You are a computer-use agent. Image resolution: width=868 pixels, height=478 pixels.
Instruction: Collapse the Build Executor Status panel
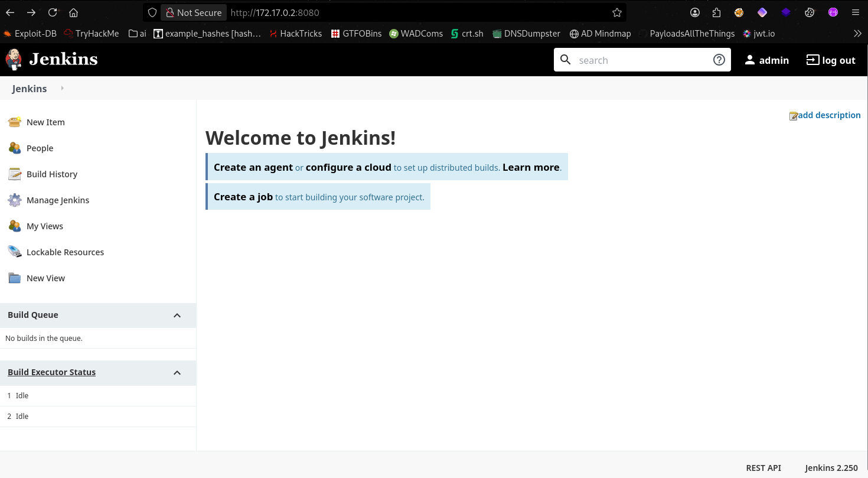[x=177, y=373]
